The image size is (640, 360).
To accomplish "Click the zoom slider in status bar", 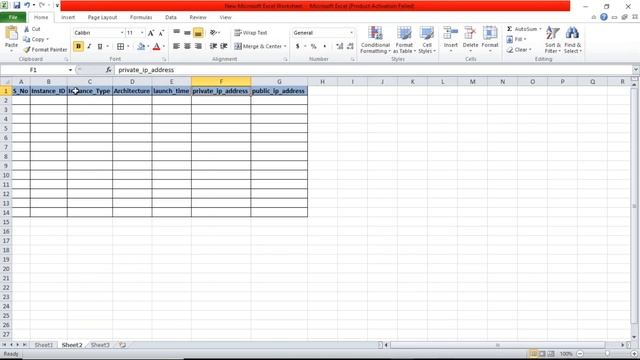I will click(x=607, y=353).
